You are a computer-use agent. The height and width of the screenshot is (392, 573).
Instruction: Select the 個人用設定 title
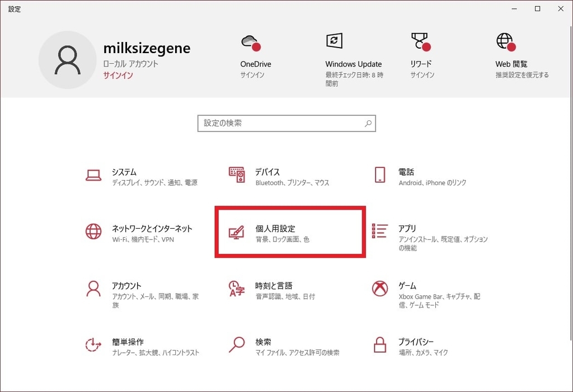coord(275,229)
